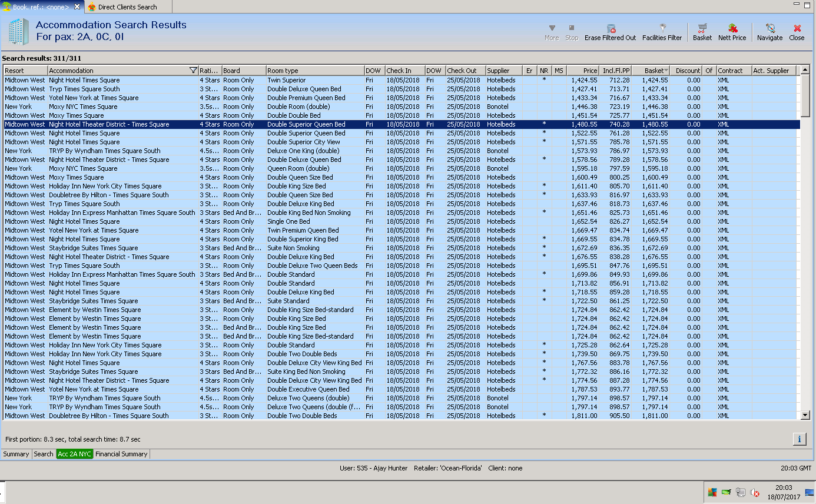Click the network card tray icon
This screenshot has height=504, width=816.
(x=727, y=492)
